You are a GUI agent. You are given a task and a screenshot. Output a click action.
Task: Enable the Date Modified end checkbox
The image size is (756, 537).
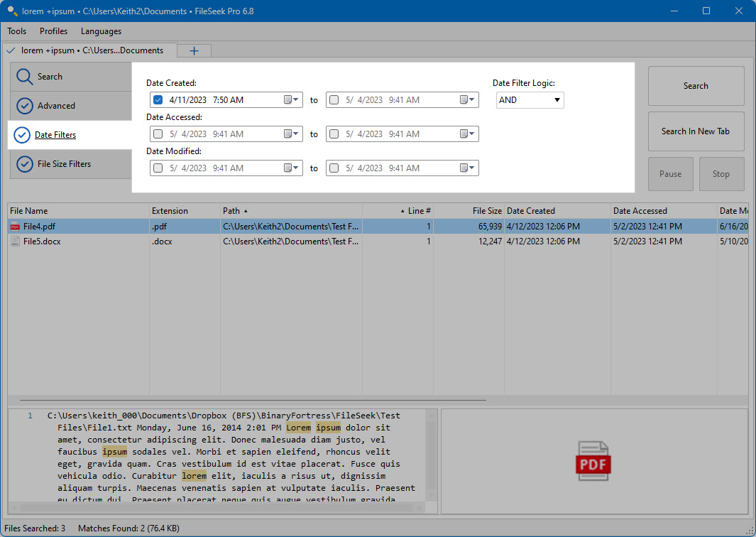coord(334,168)
